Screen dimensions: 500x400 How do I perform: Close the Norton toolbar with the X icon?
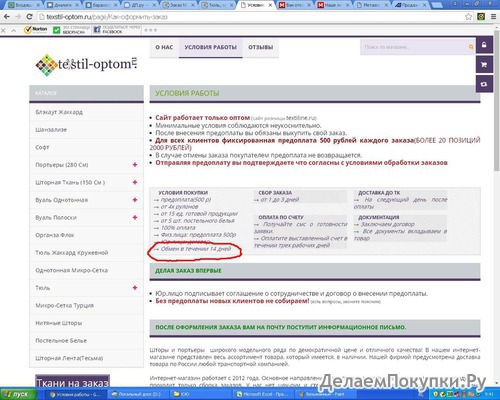tap(3, 30)
